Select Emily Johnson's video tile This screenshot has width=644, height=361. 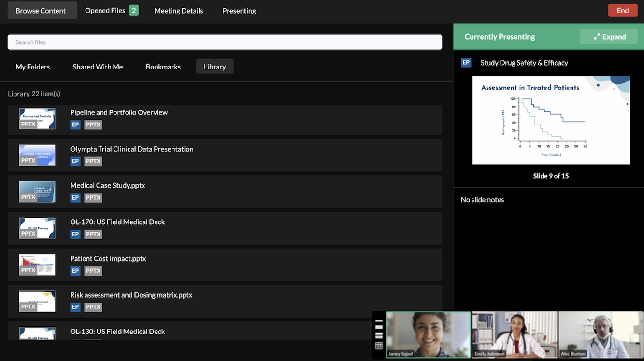514,334
